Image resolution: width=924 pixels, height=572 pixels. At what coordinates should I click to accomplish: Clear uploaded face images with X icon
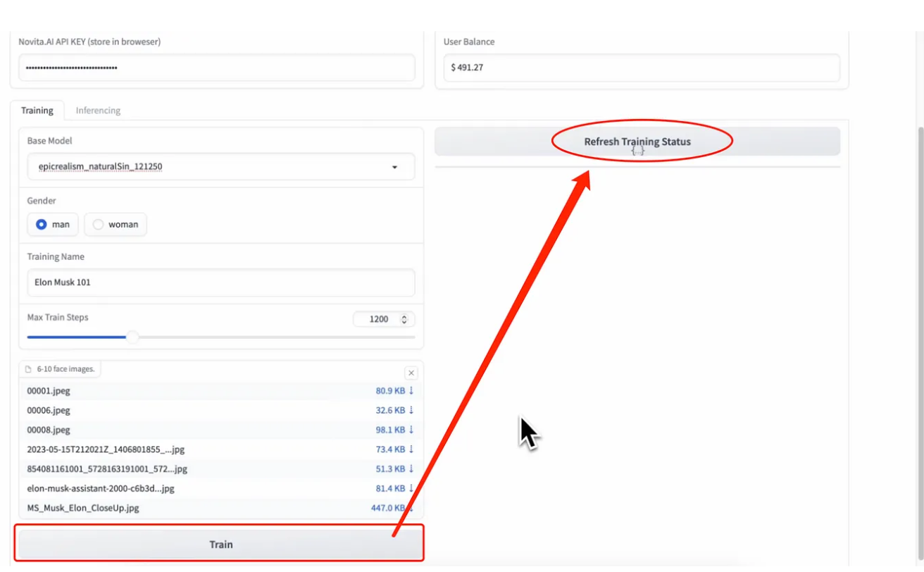(411, 373)
